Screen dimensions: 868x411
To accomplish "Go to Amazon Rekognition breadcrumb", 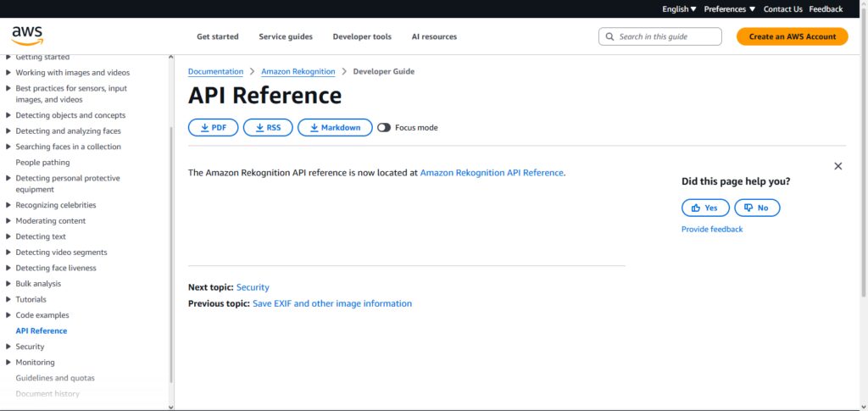I will (298, 71).
